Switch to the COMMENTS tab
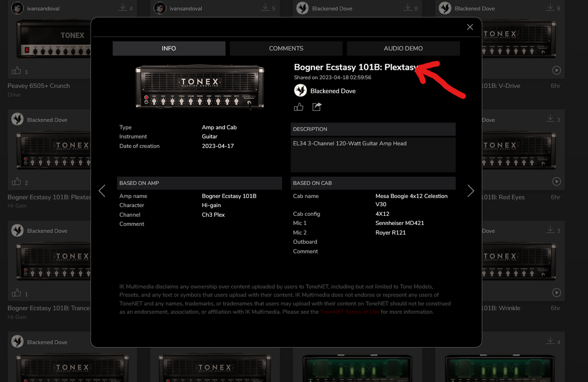Screen dimensions: 588x382 (x=286, y=48)
